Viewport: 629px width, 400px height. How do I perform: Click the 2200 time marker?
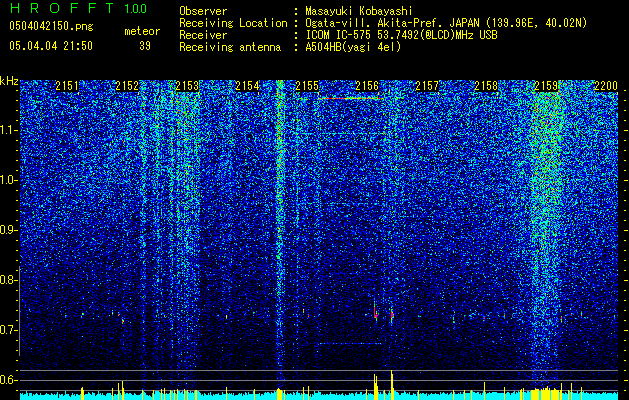pos(606,86)
